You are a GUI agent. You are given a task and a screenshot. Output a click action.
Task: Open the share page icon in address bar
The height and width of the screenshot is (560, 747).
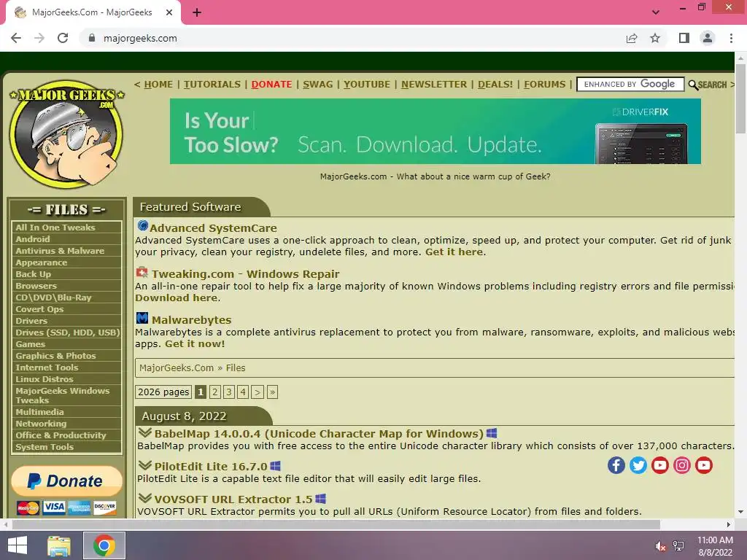click(632, 38)
